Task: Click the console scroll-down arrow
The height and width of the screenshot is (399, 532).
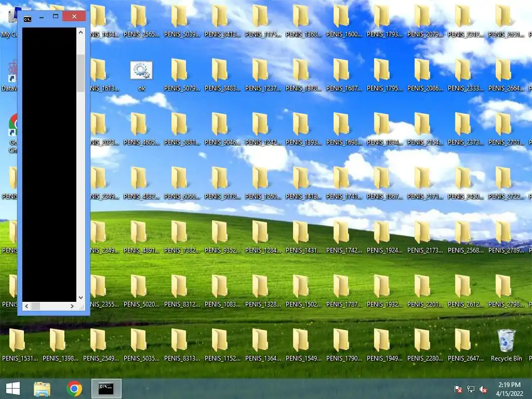Action: tap(81, 298)
